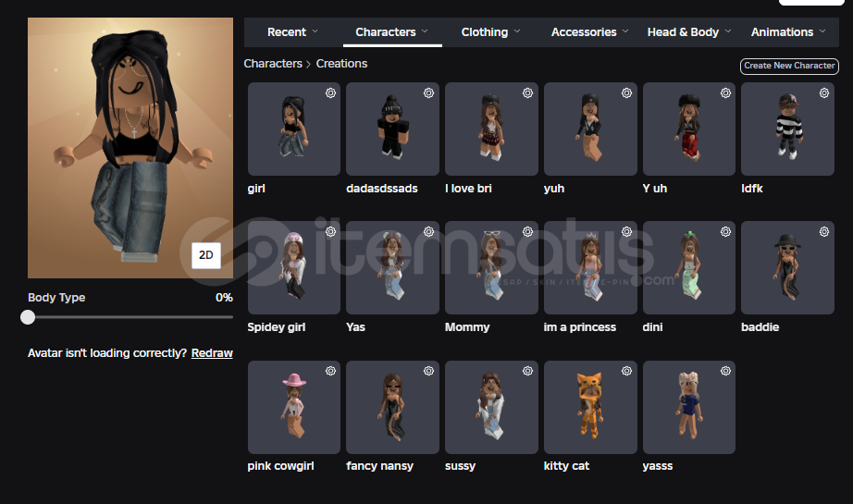Viewport: 853px width, 504px height.
Task: Select the sussy character thumbnail
Action: pos(491,407)
